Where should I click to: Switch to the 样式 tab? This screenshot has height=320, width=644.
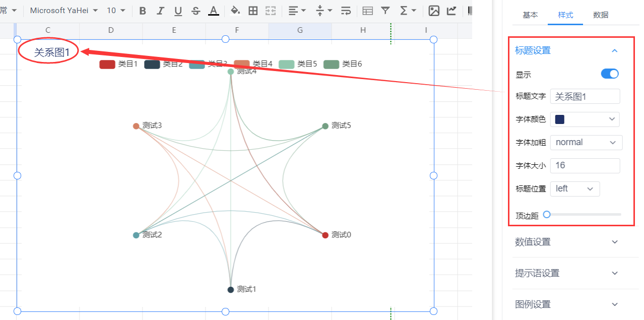pyautogui.click(x=565, y=15)
